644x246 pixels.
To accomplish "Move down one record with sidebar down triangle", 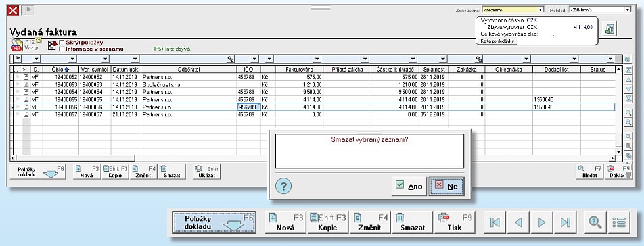I will (628, 89).
